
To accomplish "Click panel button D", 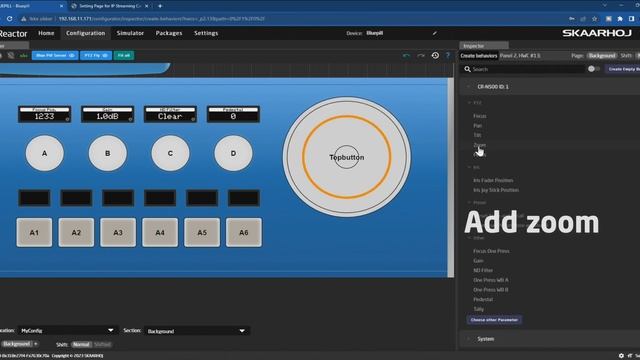I will (x=233, y=153).
